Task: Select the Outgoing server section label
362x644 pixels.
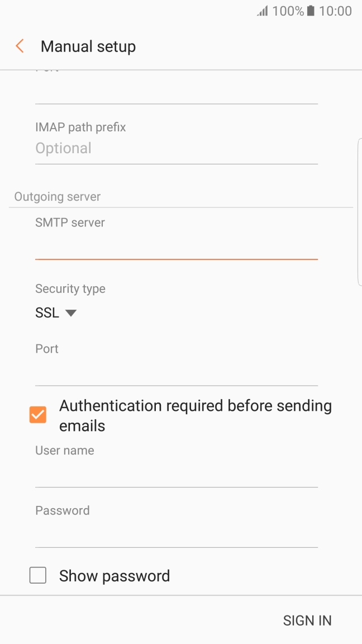Action: [57, 196]
